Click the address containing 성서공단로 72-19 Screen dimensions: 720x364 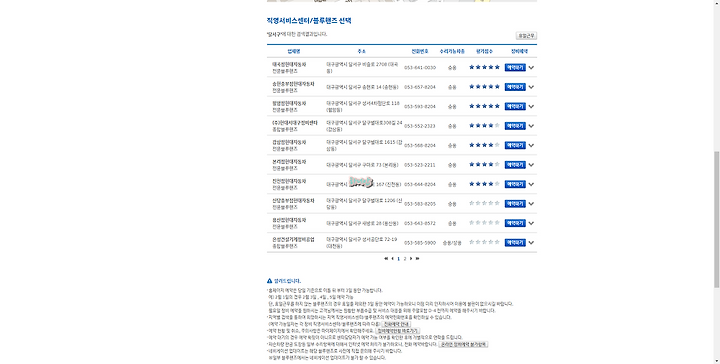click(x=362, y=243)
